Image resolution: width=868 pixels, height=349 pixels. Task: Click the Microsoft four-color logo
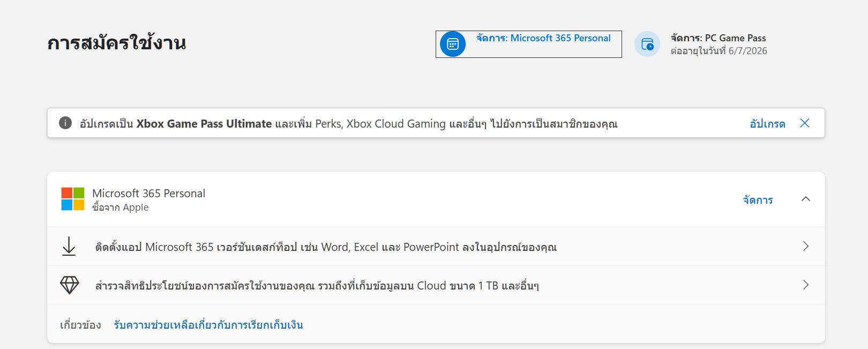coord(73,199)
